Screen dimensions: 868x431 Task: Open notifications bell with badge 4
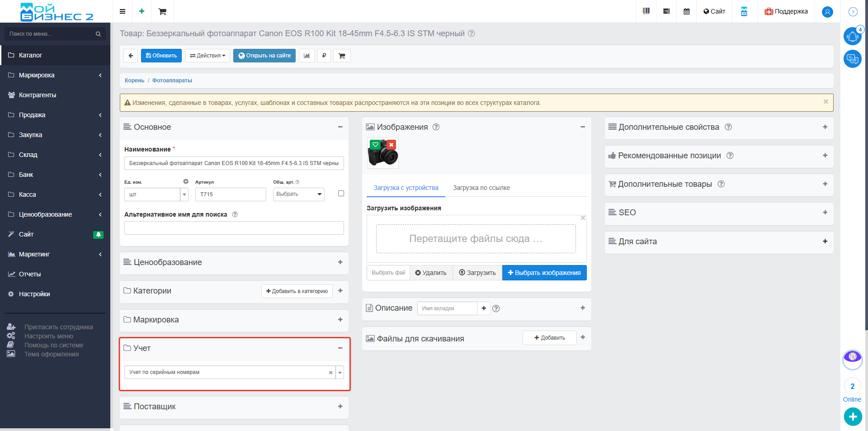pyautogui.click(x=853, y=36)
